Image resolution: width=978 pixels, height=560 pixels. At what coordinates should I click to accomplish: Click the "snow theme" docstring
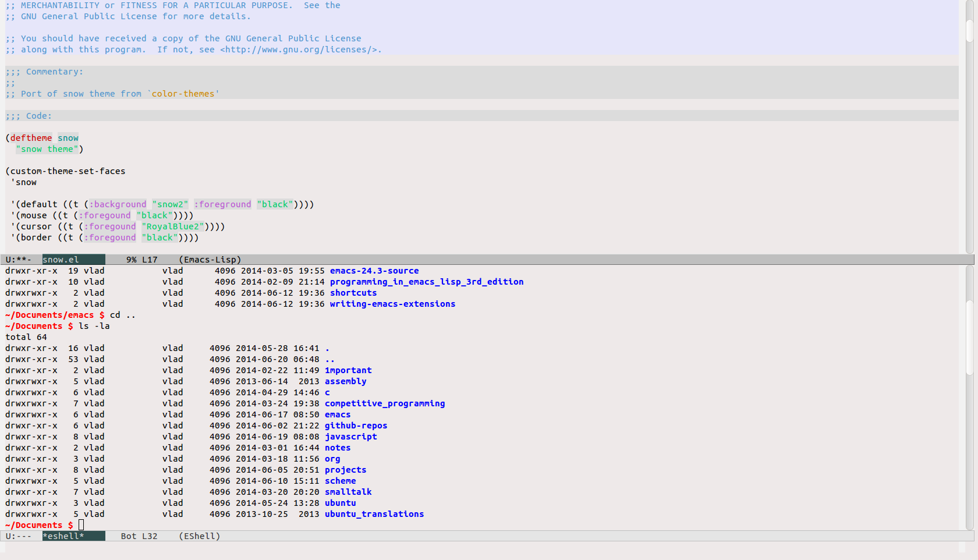47,149
